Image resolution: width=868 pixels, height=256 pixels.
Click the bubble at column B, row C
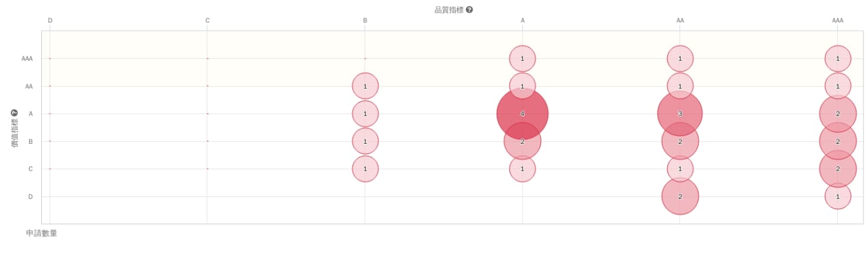click(x=365, y=169)
